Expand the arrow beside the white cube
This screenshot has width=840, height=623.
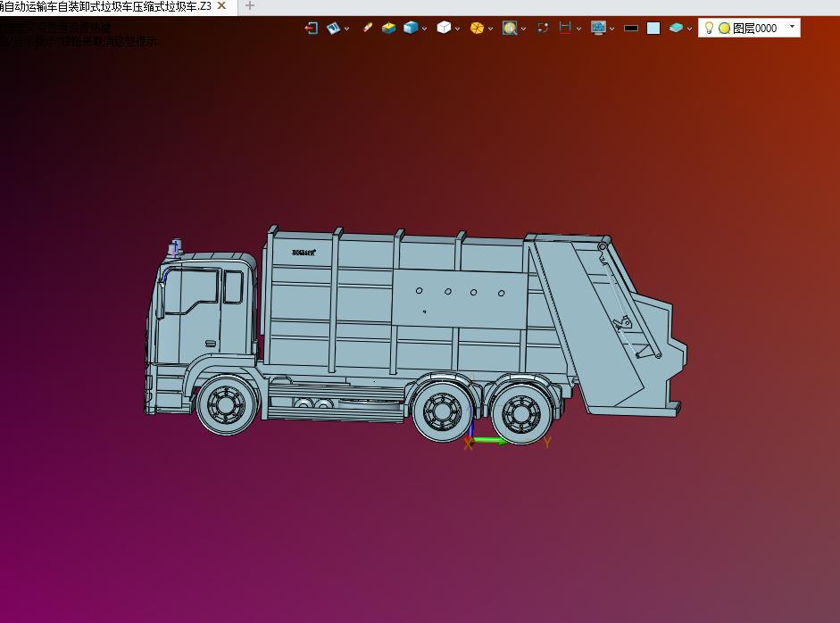pyautogui.click(x=458, y=29)
